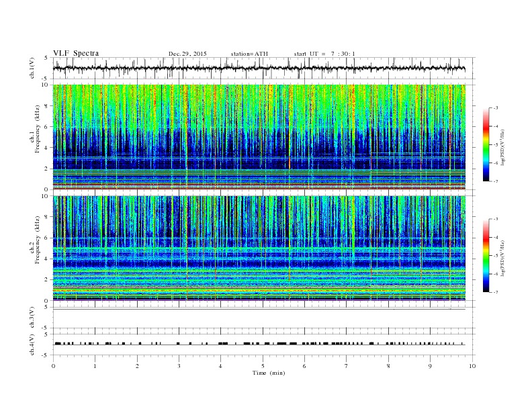The width and height of the screenshot is (532, 411).
Task: Click inside the ch.1 spectrogram panel
Action: (x=259, y=137)
